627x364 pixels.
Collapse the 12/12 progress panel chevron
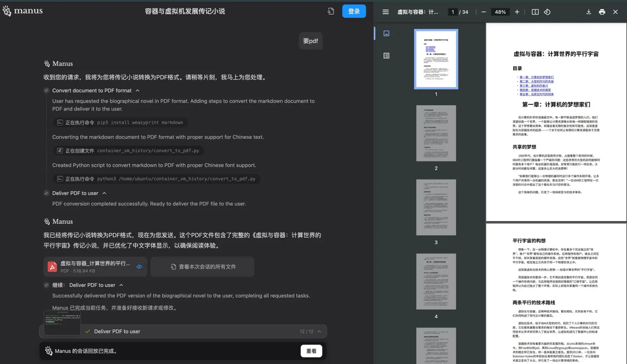(319, 331)
